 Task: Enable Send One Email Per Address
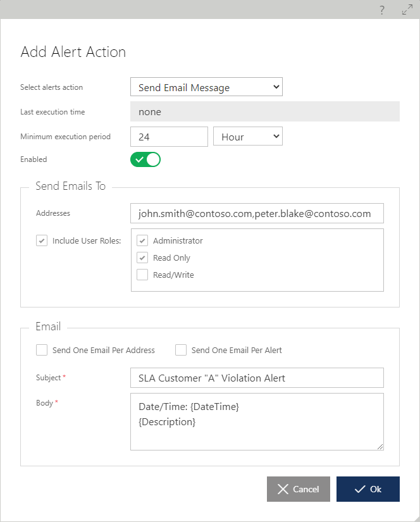42,350
